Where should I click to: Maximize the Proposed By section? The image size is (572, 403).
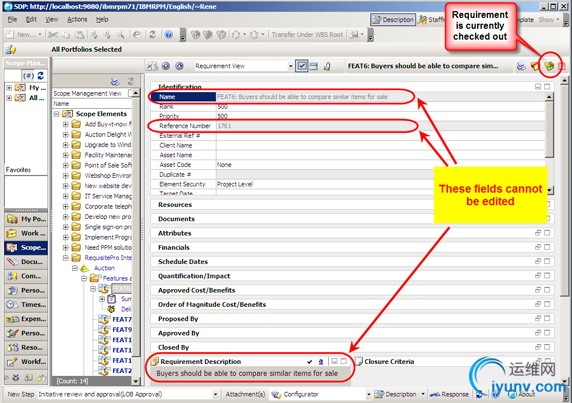(547, 318)
